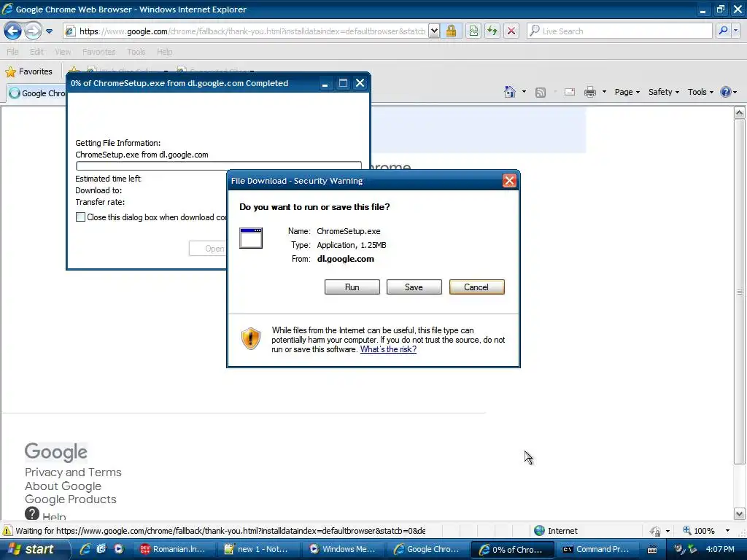Run the ChromeSetup.exe file
This screenshot has height=560, width=747.
pyautogui.click(x=352, y=287)
